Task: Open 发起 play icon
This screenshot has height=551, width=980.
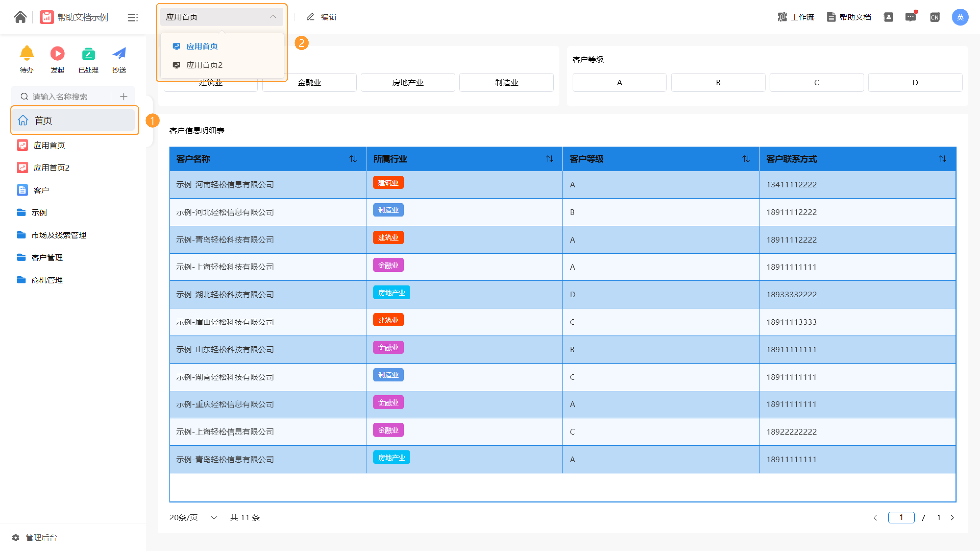Action: click(57, 54)
